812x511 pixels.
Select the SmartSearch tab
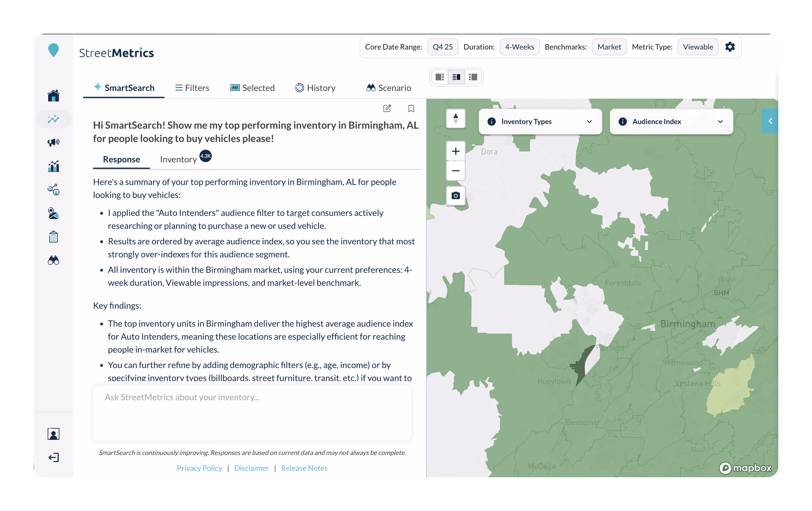tap(124, 88)
